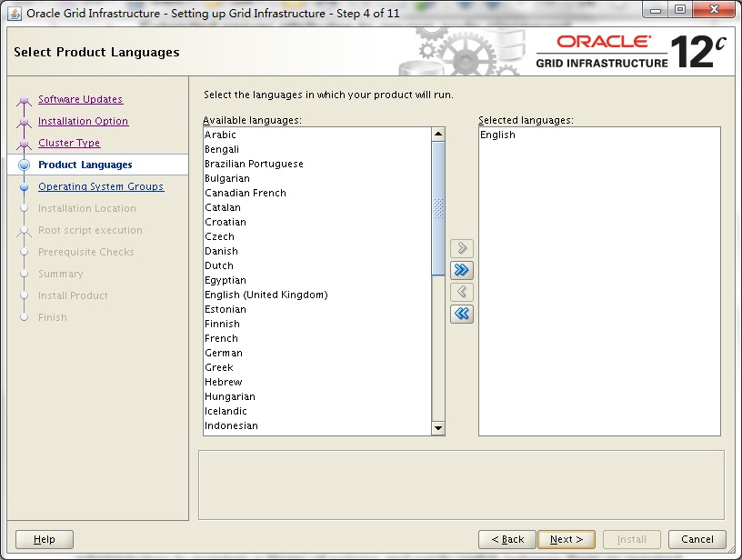Select Egyptian in Available languages
Image resolution: width=742 pixels, height=560 pixels.
point(317,281)
